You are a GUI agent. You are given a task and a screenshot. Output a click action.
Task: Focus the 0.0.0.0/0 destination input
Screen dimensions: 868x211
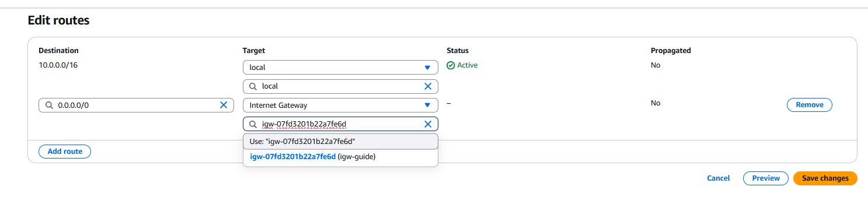(x=136, y=105)
